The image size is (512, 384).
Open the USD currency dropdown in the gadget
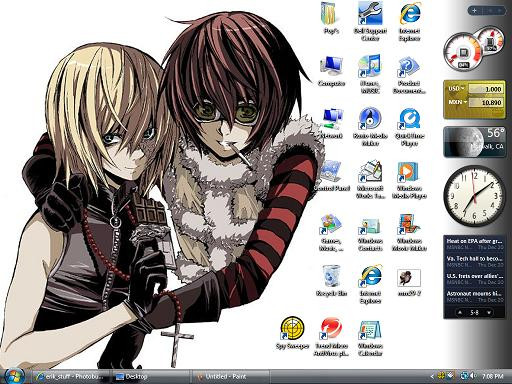(x=456, y=89)
